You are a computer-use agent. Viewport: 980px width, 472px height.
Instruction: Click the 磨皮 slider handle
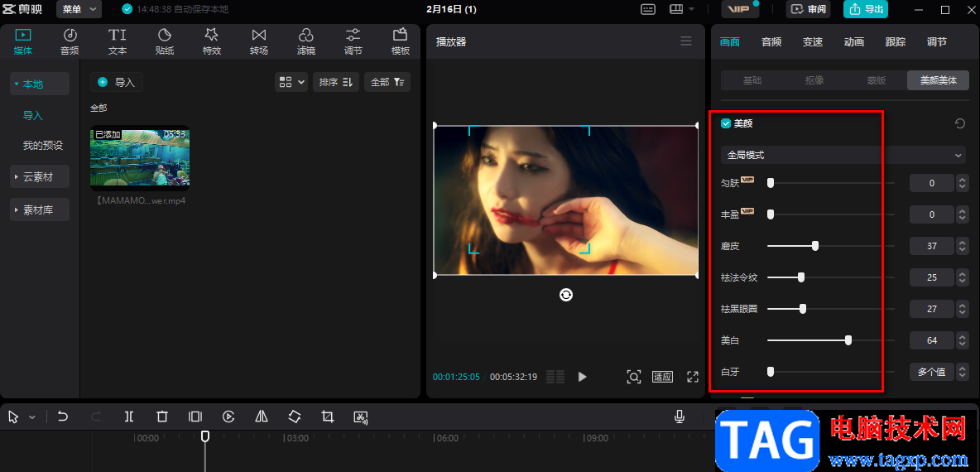click(815, 246)
